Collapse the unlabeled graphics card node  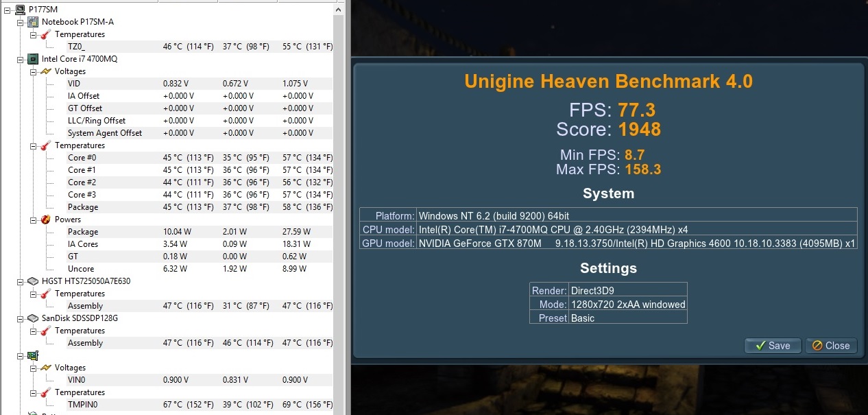(x=20, y=355)
